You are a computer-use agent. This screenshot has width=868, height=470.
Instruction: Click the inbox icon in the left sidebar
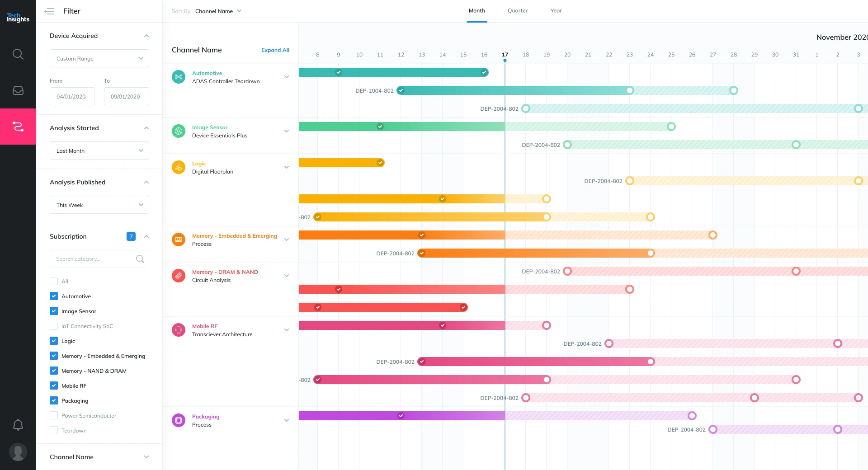18,90
